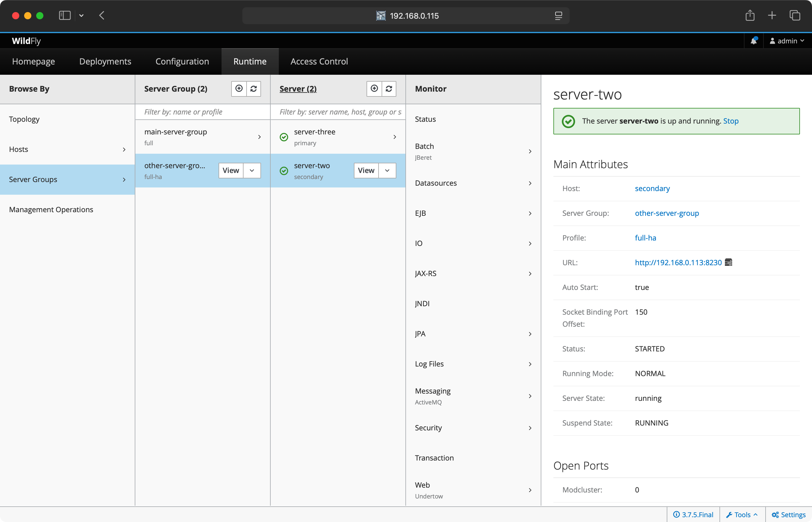Image resolution: width=812 pixels, height=522 pixels.
Task: Open the server URL http://192.168.0.113:8230
Action: [678, 263]
